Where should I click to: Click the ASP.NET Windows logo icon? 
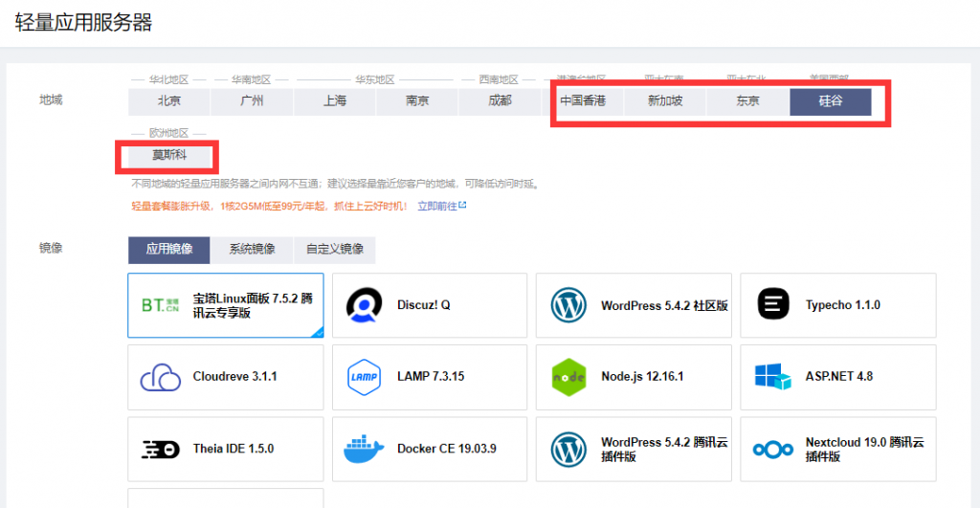773,377
